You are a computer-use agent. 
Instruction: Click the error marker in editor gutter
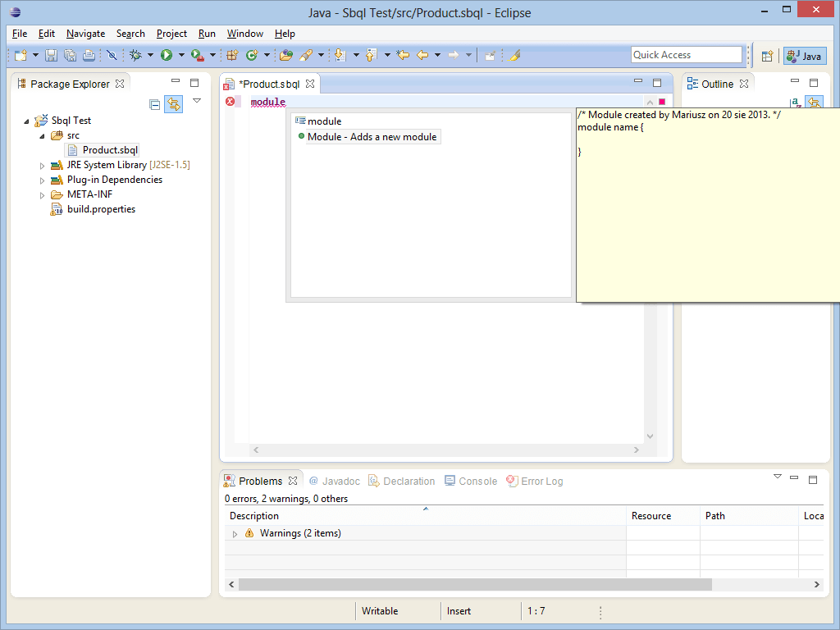[230, 101]
